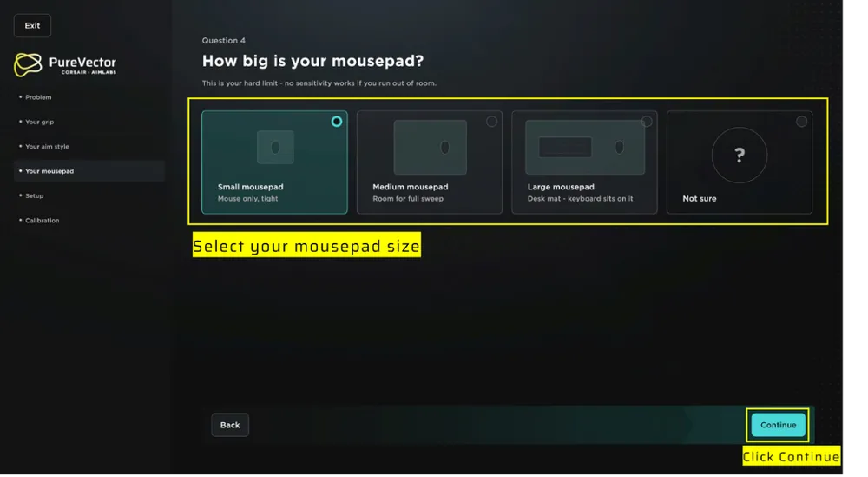The width and height of the screenshot is (868, 477).
Task: Select the Not sure radio button
Action: 801,122
